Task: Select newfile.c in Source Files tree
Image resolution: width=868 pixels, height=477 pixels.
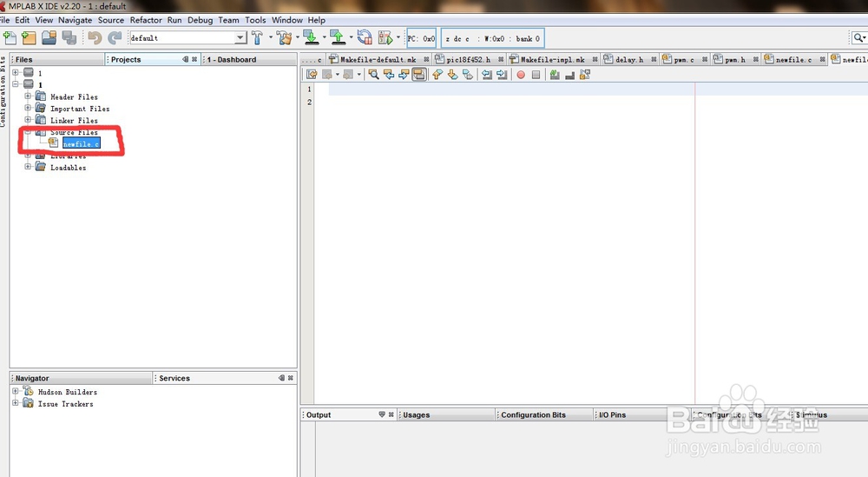Action: (x=81, y=144)
